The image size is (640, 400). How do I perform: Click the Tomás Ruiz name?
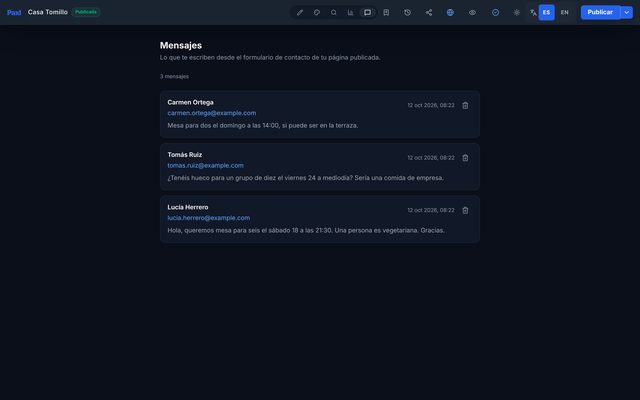pyautogui.click(x=184, y=155)
